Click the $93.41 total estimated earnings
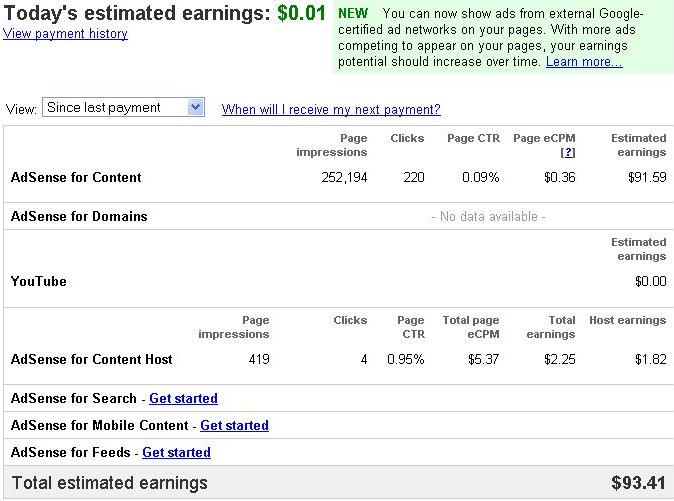 click(x=638, y=484)
